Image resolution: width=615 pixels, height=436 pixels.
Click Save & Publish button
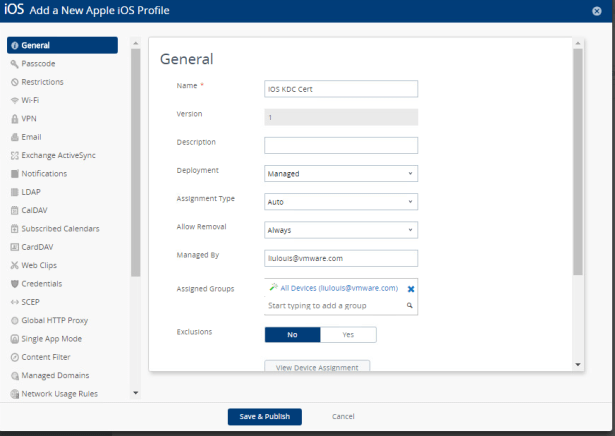tap(265, 416)
